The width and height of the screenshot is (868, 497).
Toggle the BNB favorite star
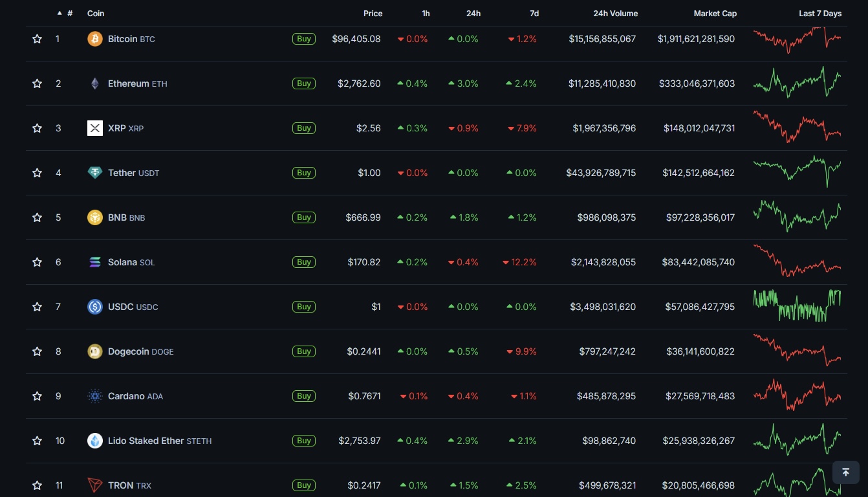pyautogui.click(x=38, y=217)
